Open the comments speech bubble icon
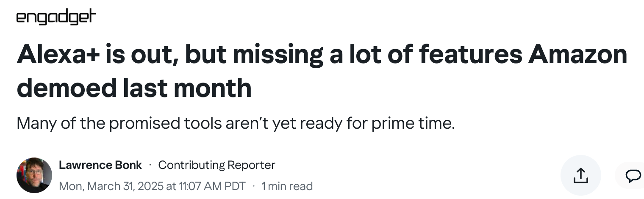 click(633, 175)
